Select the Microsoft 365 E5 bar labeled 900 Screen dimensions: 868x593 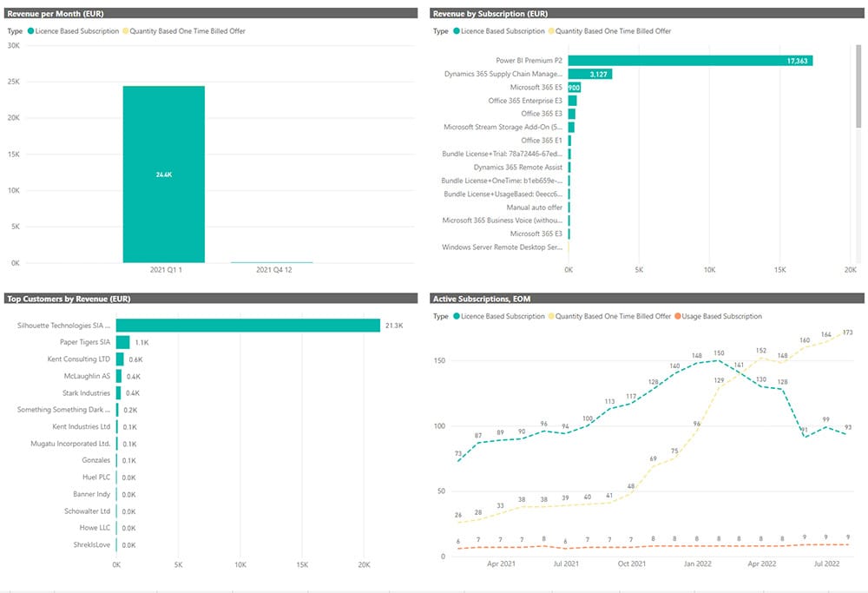click(x=574, y=88)
